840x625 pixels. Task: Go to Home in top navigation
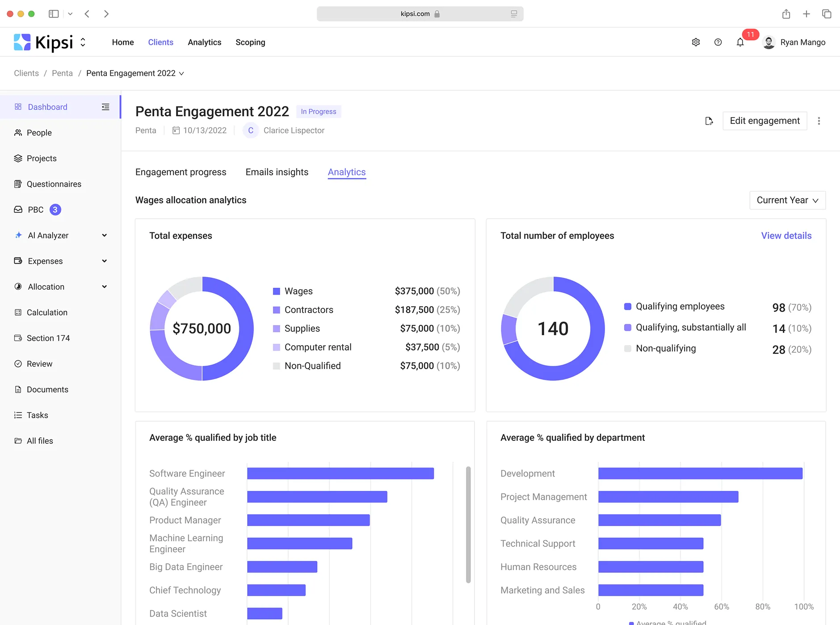123,42
